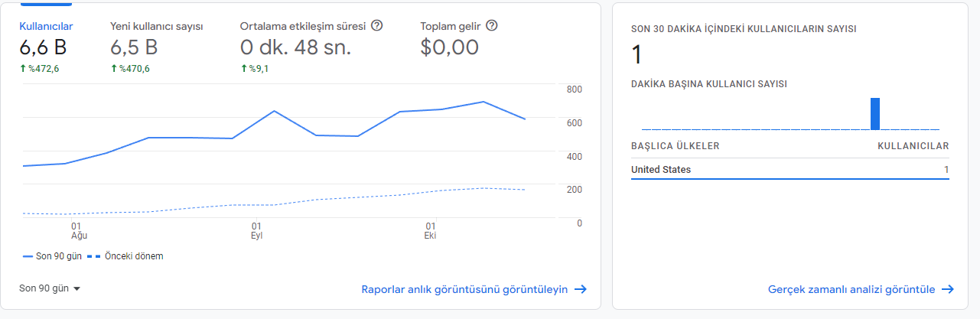Click the blue bar in the per-minute users chart
980x319 pixels.
click(x=875, y=114)
